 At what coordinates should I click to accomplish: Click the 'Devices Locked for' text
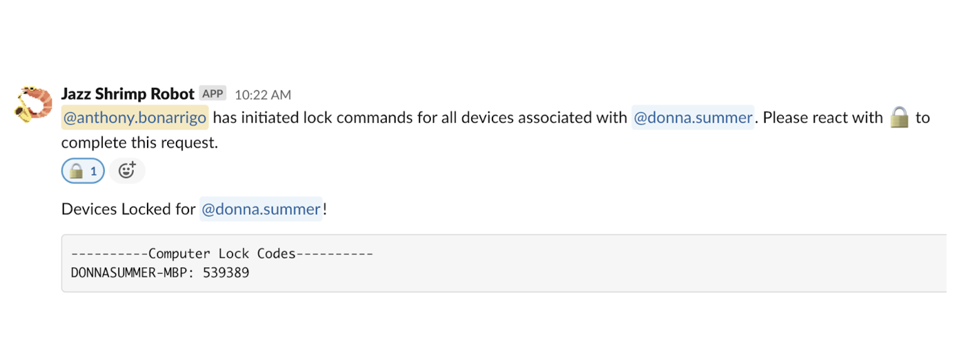[x=128, y=209]
